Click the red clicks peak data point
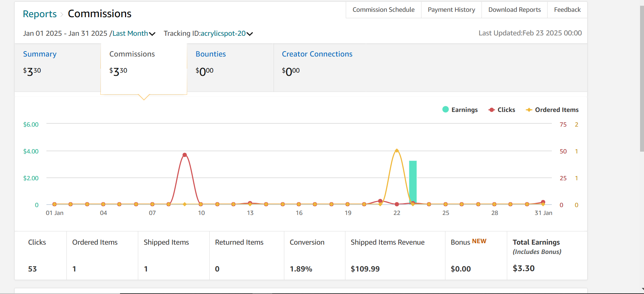The image size is (644, 294). coord(185,155)
